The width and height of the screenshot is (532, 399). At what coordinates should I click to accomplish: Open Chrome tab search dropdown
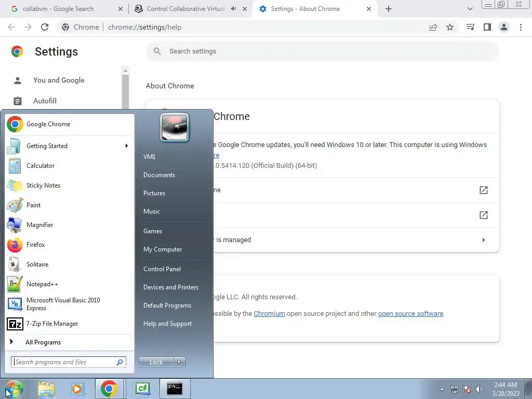pyautogui.click(x=470, y=9)
